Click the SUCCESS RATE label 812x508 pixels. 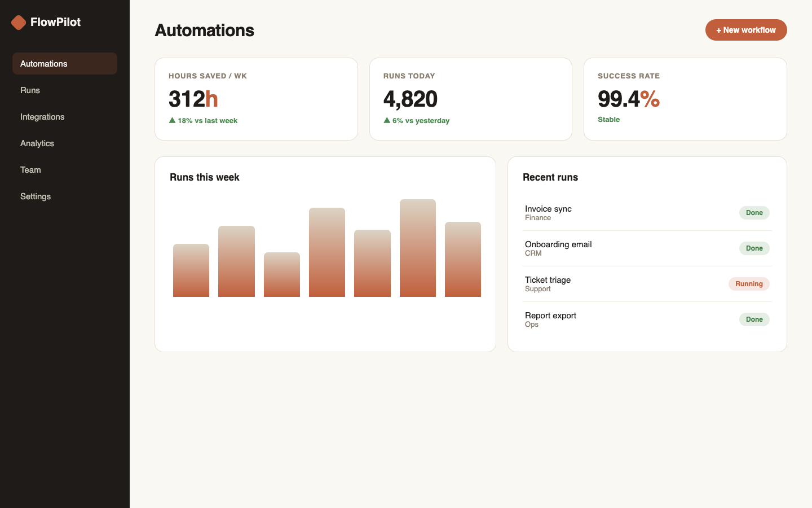[x=629, y=76]
